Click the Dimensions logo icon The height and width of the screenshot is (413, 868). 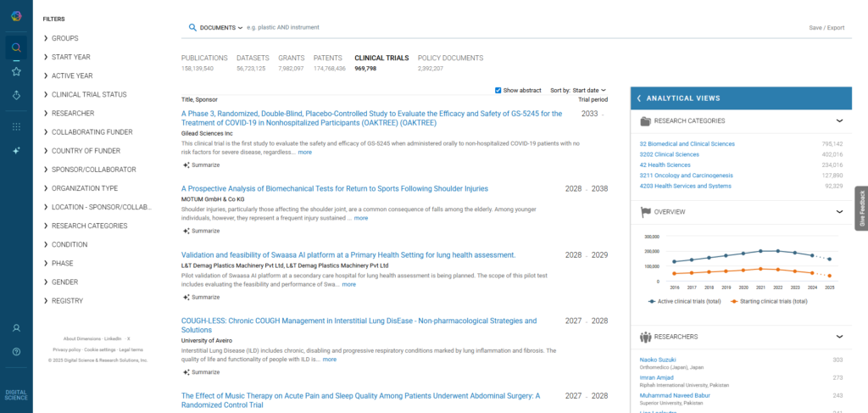[16, 15]
